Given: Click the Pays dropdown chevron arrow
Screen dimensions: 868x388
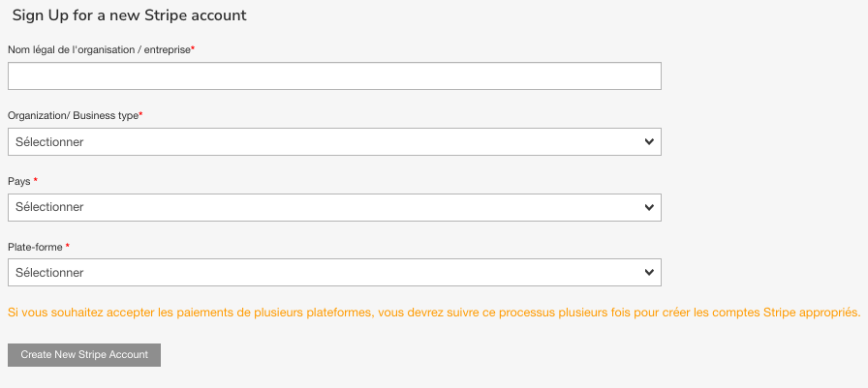Looking at the screenshot, I should (649, 207).
